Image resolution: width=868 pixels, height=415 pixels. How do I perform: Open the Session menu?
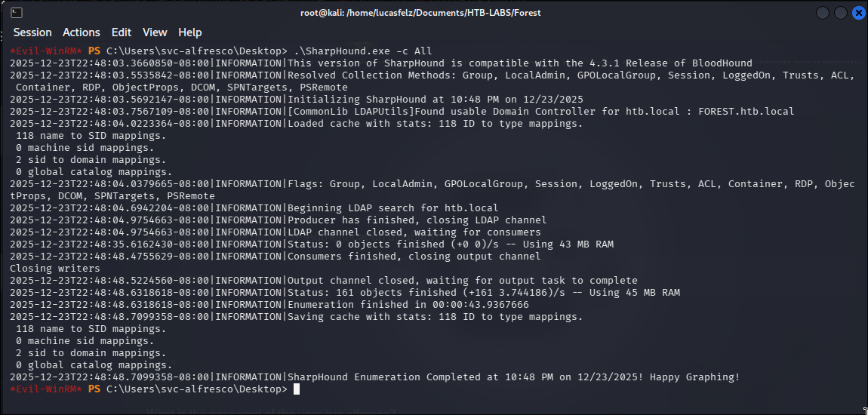(32, 32)
